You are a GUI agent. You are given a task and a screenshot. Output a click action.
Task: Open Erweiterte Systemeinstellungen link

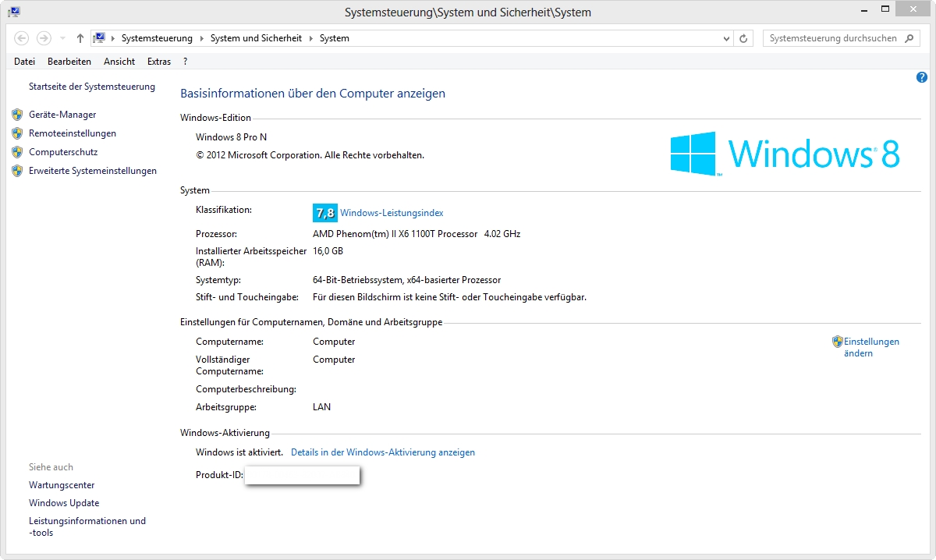click(93, 171)
